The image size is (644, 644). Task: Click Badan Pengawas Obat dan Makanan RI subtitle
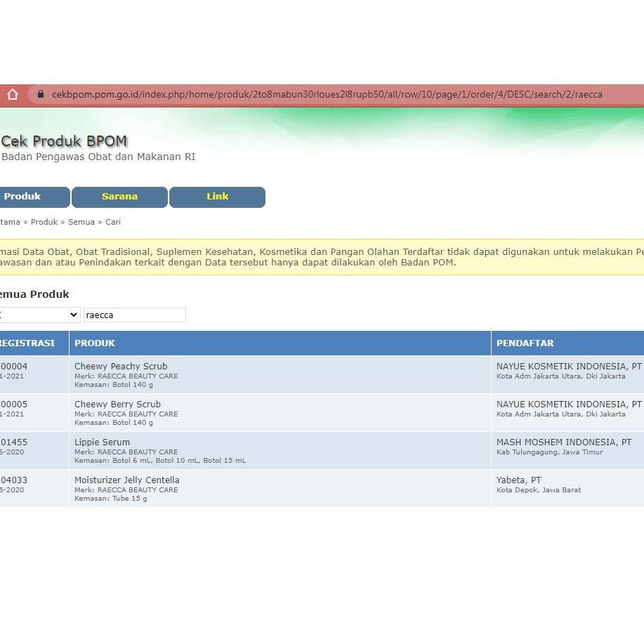click(98, 157)
